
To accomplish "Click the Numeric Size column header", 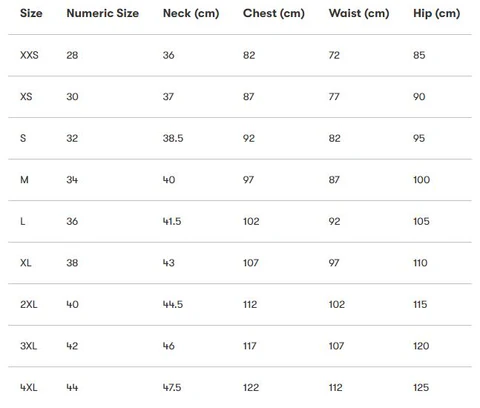I will click(x=103, y=13).
